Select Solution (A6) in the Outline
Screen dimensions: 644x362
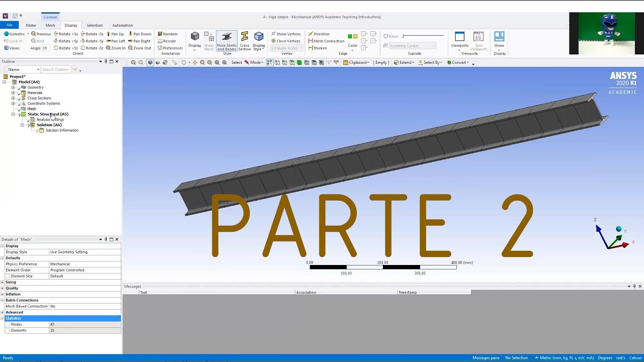tap(49, 125)
